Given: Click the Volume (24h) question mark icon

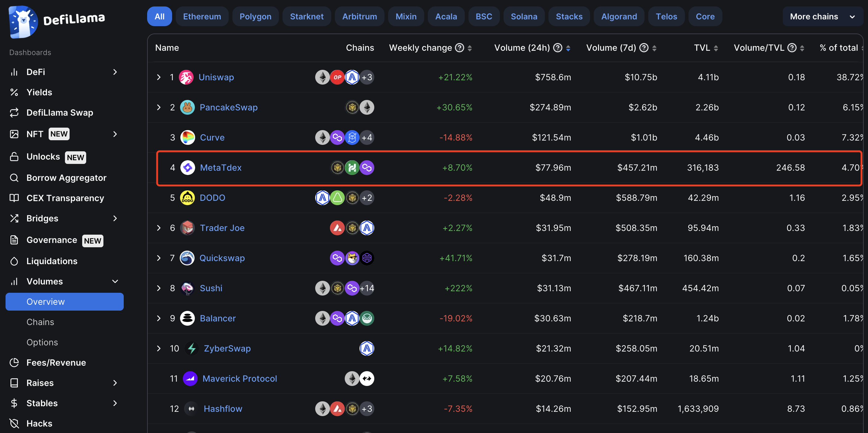Looking at the screenshot, I should coord(558,48).
